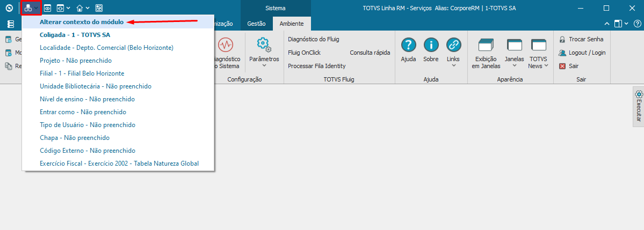Click the Janelas windows icon
Viewport: 644px width, 230px height.
point(514,45)
